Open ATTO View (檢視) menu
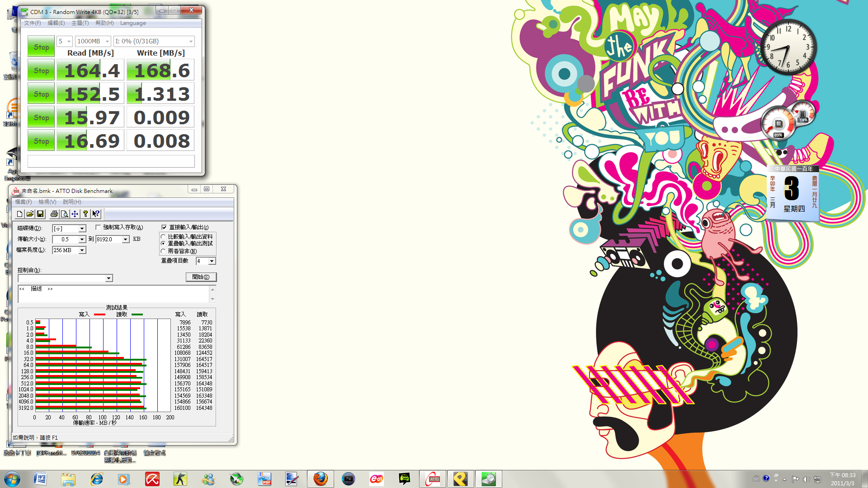The width and height of the screenshot is (868, 488). pyautogui.click(x=47, y=202)
